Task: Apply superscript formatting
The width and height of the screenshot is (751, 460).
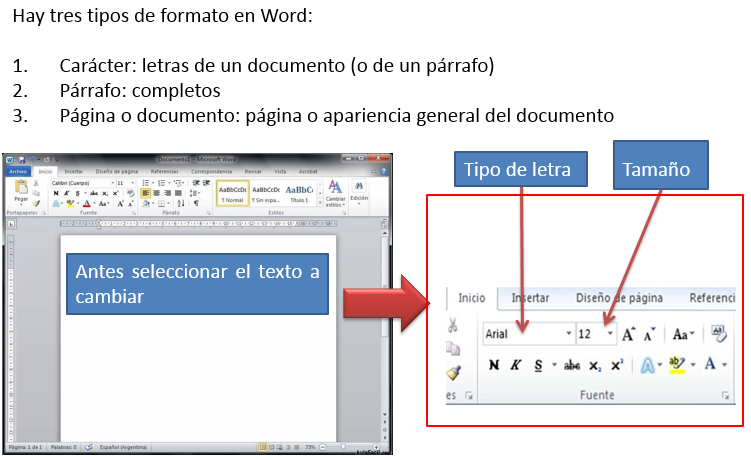Action: coord(617,365)
